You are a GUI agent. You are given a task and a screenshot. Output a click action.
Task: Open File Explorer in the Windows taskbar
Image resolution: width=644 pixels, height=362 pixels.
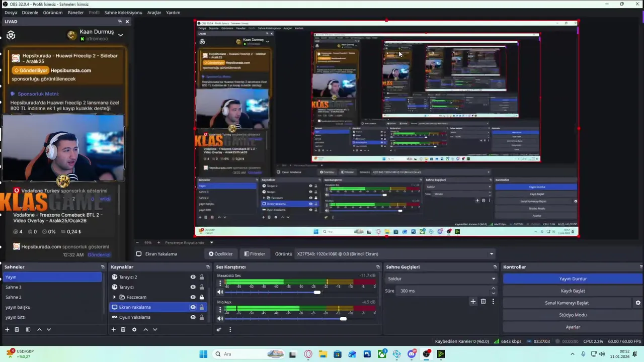click(323, 354)
